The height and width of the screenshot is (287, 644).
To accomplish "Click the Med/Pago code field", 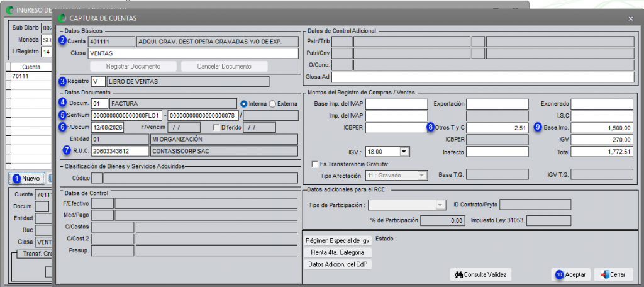I will [x=103, y=215].
